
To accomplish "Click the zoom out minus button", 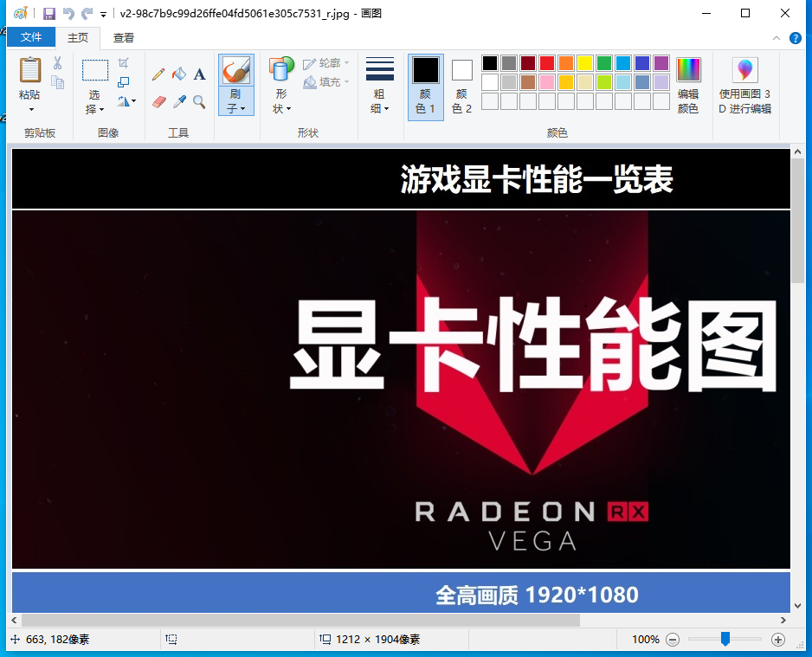I will point(672,640).
